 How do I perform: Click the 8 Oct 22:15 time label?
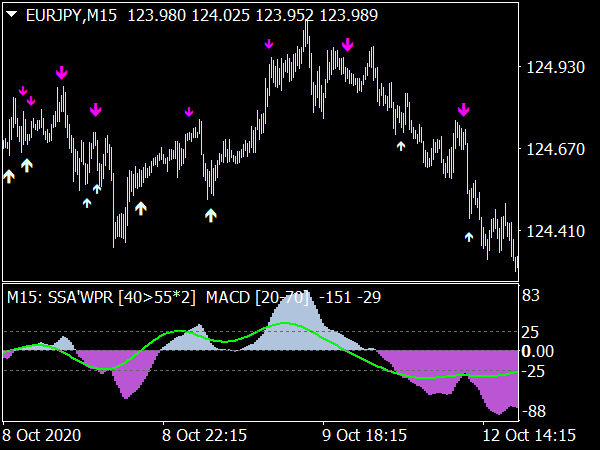[x=204, y=435]
